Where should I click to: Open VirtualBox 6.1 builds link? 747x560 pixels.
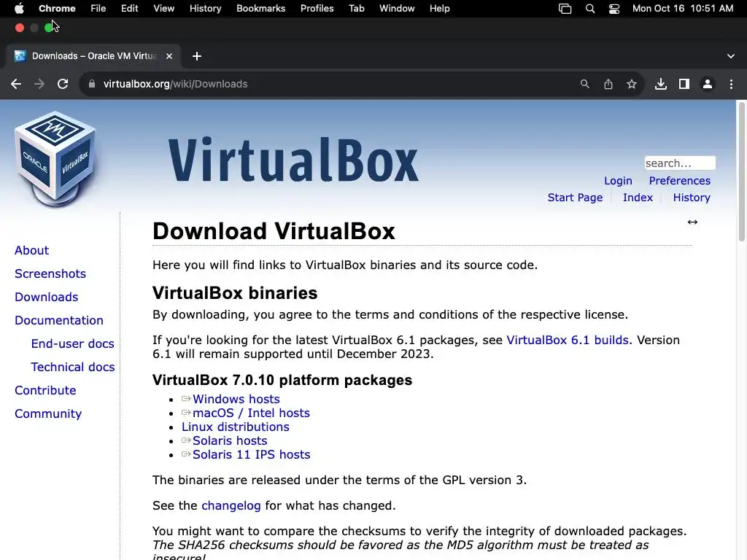[568, 340]
